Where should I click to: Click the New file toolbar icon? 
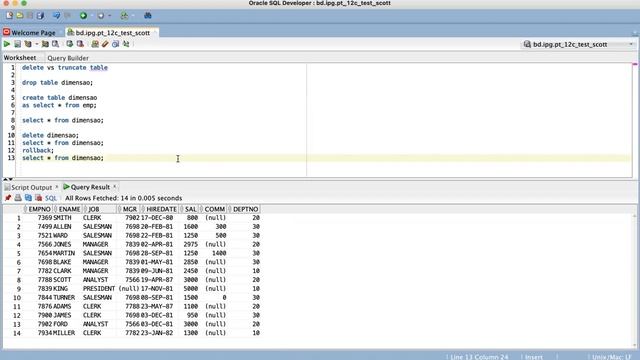[9, 16]
